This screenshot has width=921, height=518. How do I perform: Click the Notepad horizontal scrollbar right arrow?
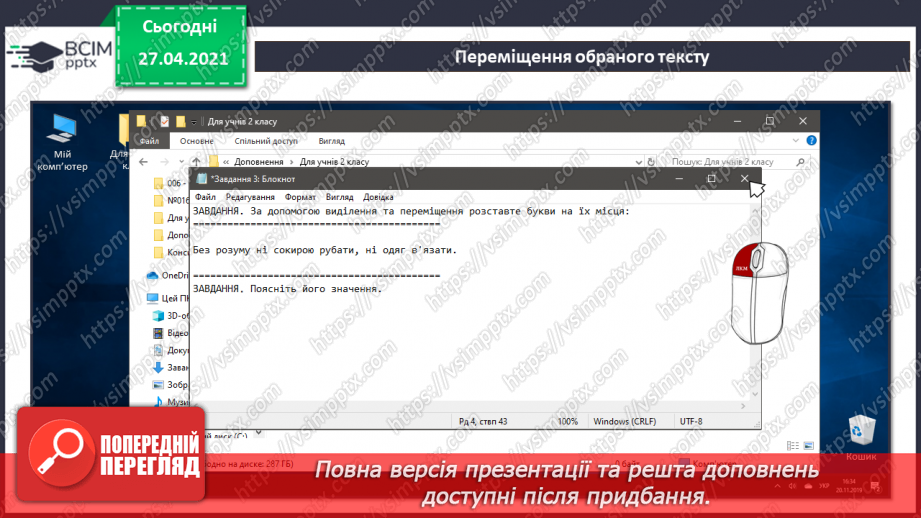(743, 406)
